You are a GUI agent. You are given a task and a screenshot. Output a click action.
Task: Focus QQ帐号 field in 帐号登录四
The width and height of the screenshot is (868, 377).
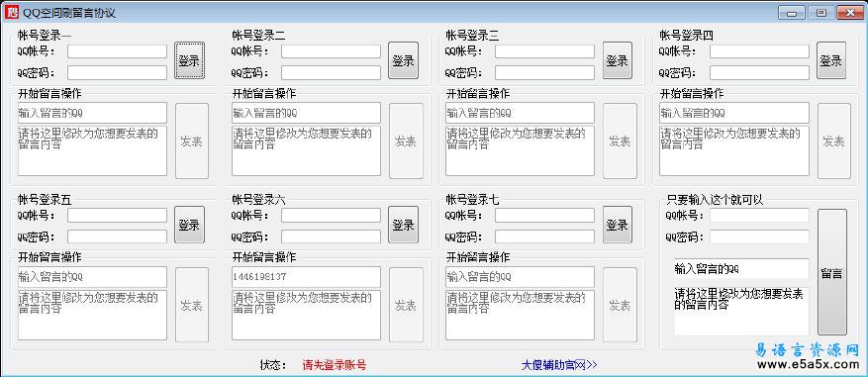point(759,51)
